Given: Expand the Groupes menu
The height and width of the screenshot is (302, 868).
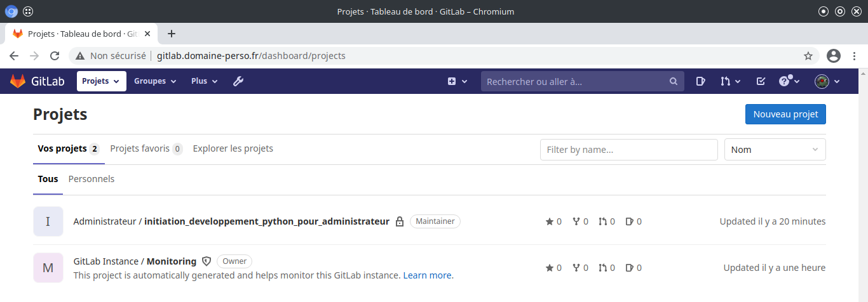Looking at the screenshot, I should click(156, 81).
